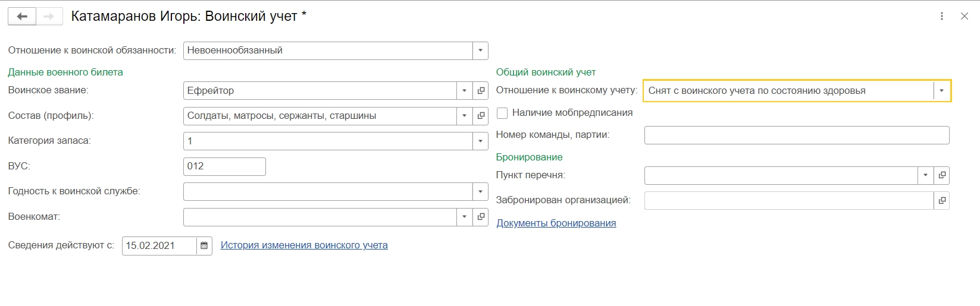
Task: Expand the Отношение к воинскому учету dropdown
Action: pyautogui.click(x=941, y=91)
